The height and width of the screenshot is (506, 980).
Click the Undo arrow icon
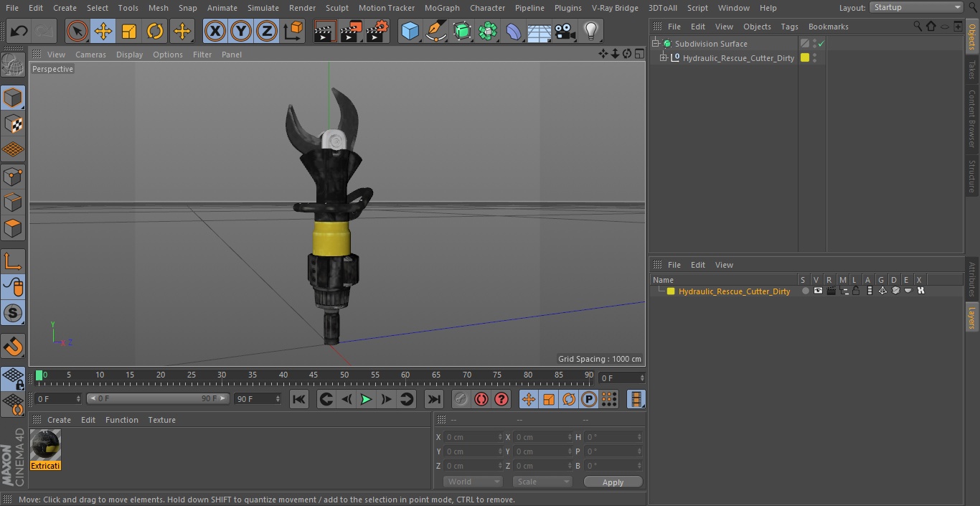click(x=19, y=31)
